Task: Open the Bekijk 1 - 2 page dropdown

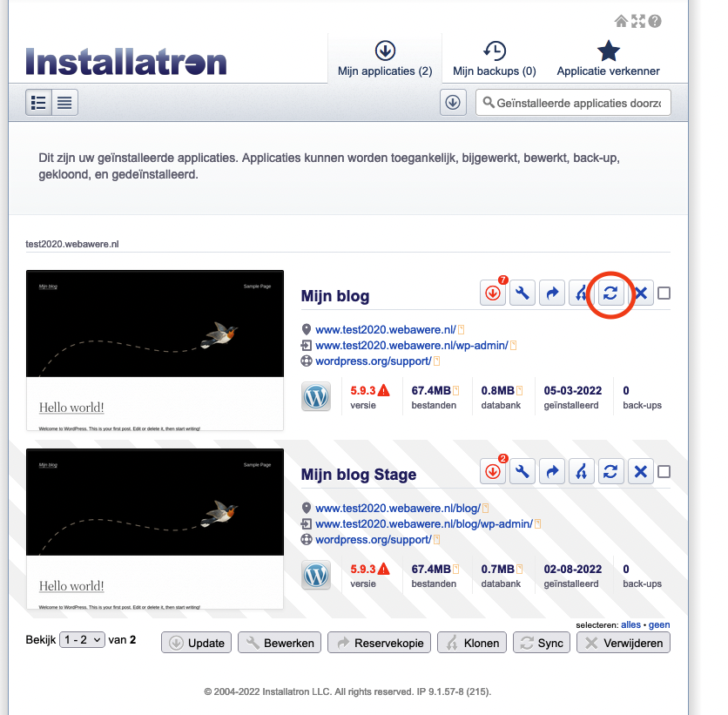Action: 82,640
